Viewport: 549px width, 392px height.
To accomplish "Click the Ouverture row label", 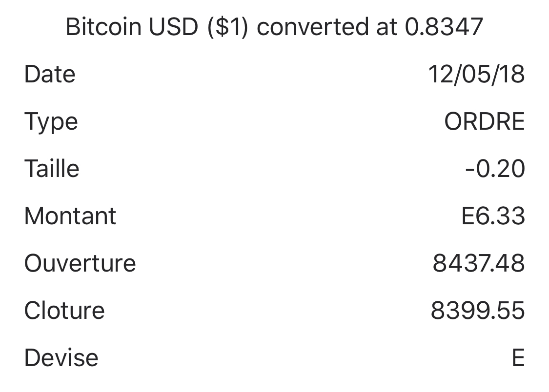I will coord(80,263).
